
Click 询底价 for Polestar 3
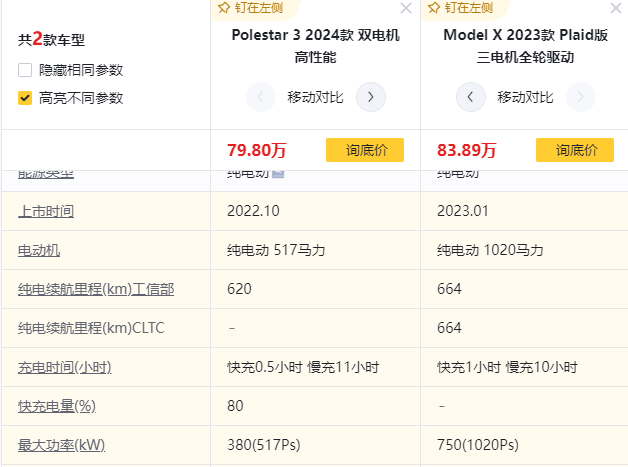click(365, 150)
